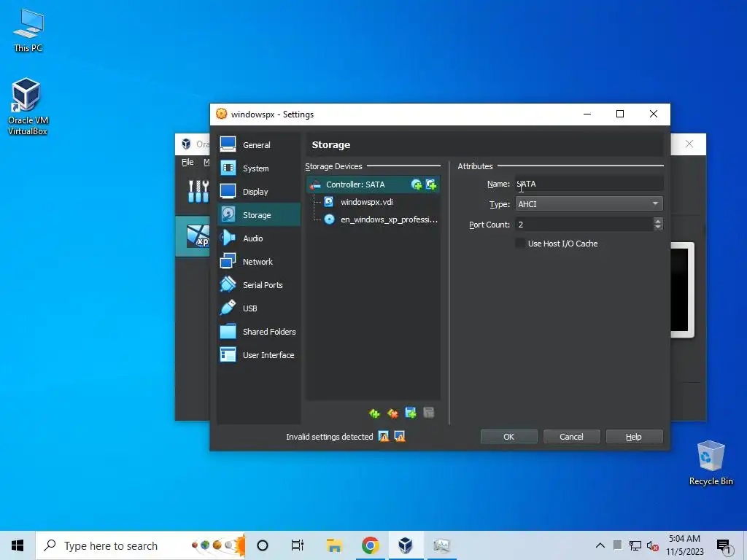
Task: Select This PC desktop icon
Action: click(28, 30)
